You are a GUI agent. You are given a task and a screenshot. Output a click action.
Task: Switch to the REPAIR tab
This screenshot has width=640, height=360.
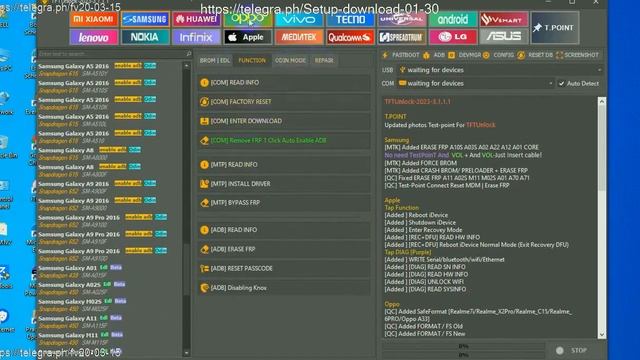pos(324,60)
